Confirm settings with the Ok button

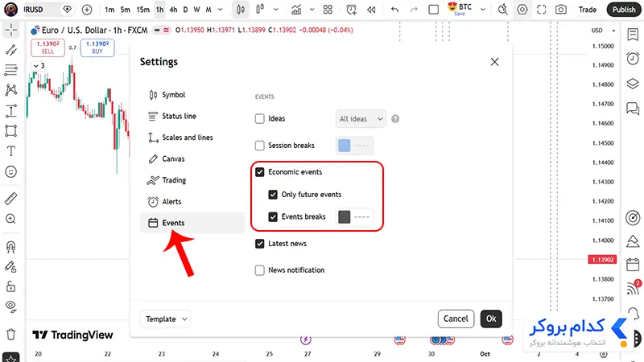click(491, 319)
